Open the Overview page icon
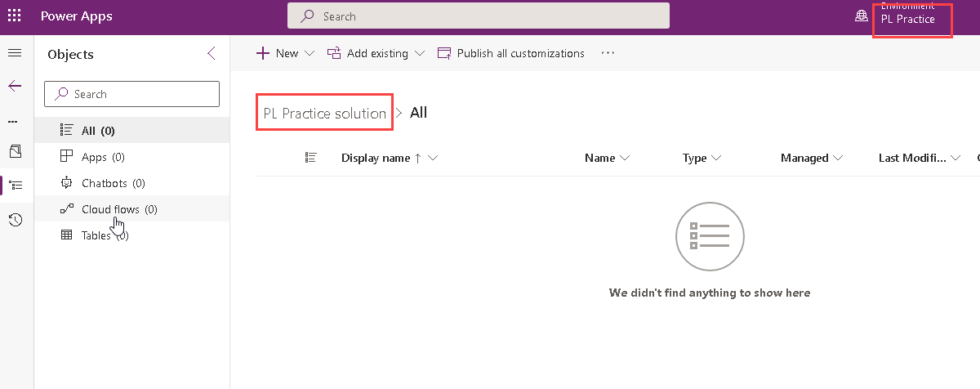The image size is (980, 389). click(x=15, y=152)
